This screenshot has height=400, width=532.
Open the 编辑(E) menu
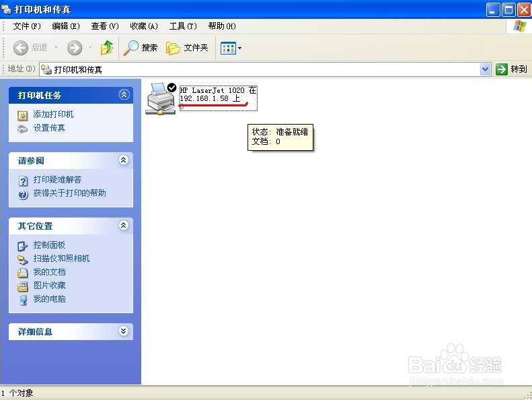click(x=66, y=26)
